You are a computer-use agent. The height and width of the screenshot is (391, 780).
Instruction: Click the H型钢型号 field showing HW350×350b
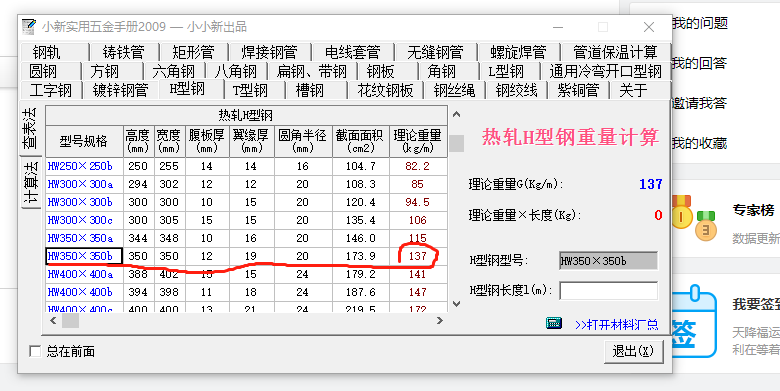pyautogui.click(x=609, y=261)
